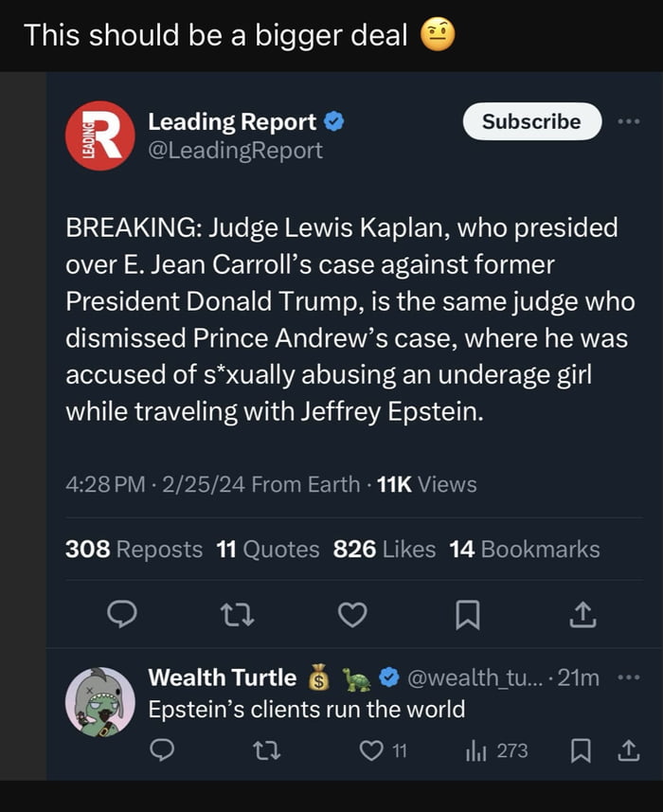Open the @LeadingReport handle link
The height and width of the screenshot is (812, 663).
click(x=235, y=151)
